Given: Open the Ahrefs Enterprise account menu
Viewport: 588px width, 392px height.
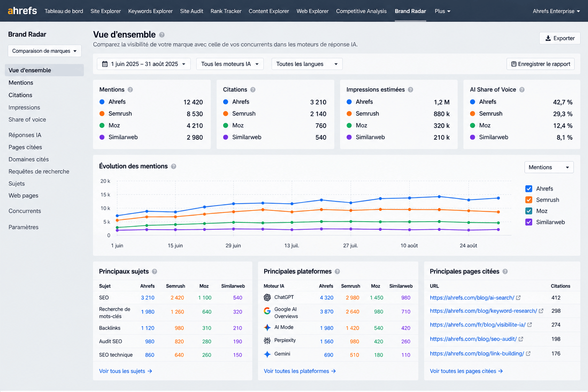Looking at the screenshot, I should pos(556,11).
